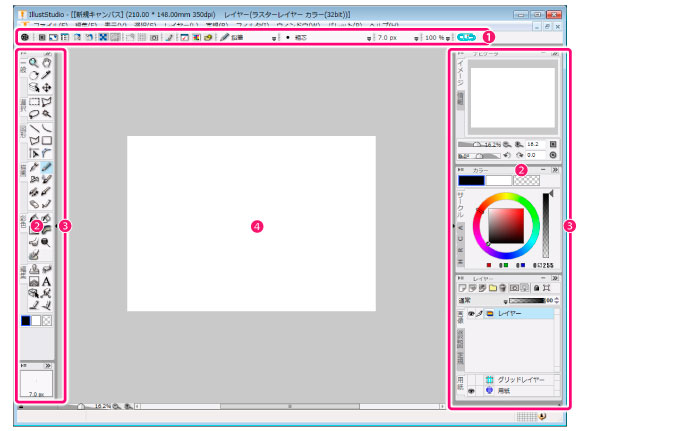Toggle the lock icon in layer toolbar
This screenshot has height=431, width=696.
tap(536, 288)
